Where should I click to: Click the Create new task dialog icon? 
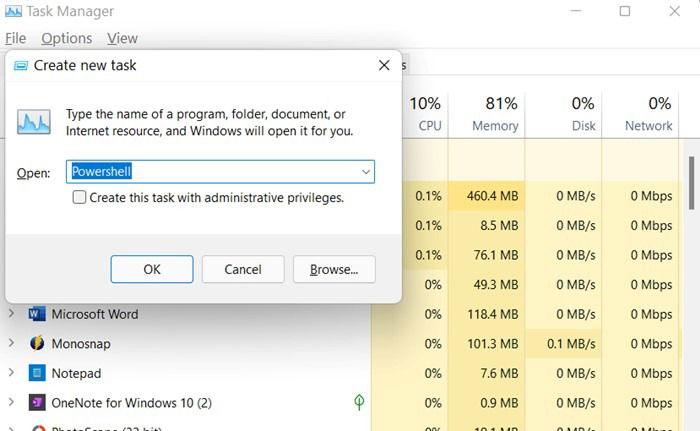click(x=21, y=66)
